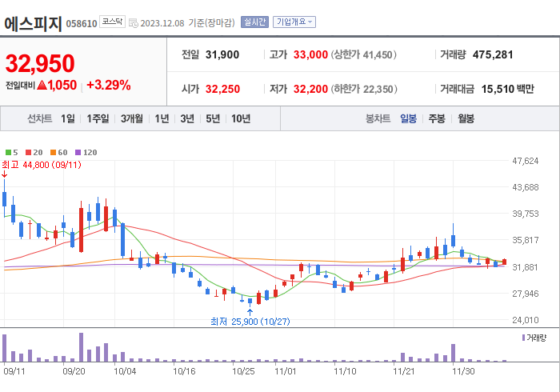
Task: Select the 5년 line chart tab
Action: tap(213, 118)
